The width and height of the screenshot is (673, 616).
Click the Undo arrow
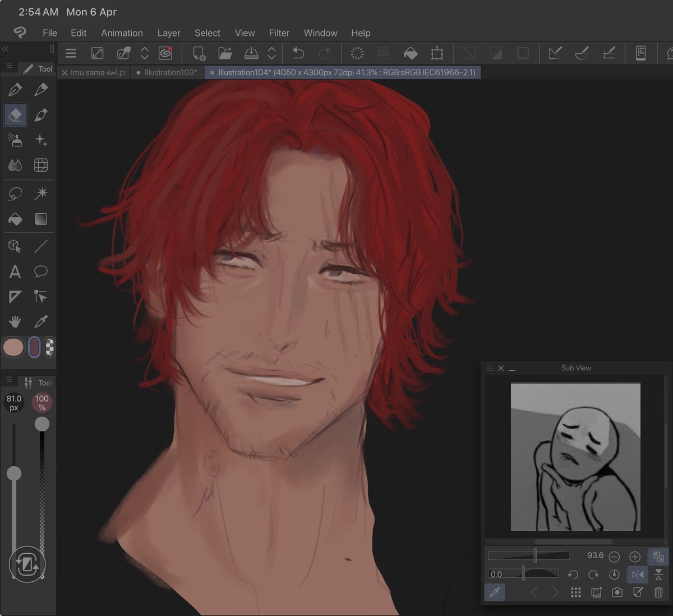tap(298, 53)
